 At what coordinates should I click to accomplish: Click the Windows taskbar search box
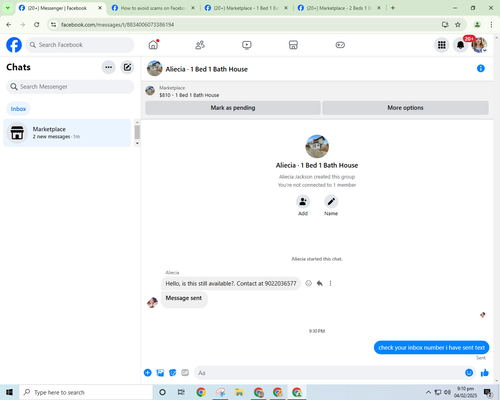pyautogui.click(x=86, y=392)
